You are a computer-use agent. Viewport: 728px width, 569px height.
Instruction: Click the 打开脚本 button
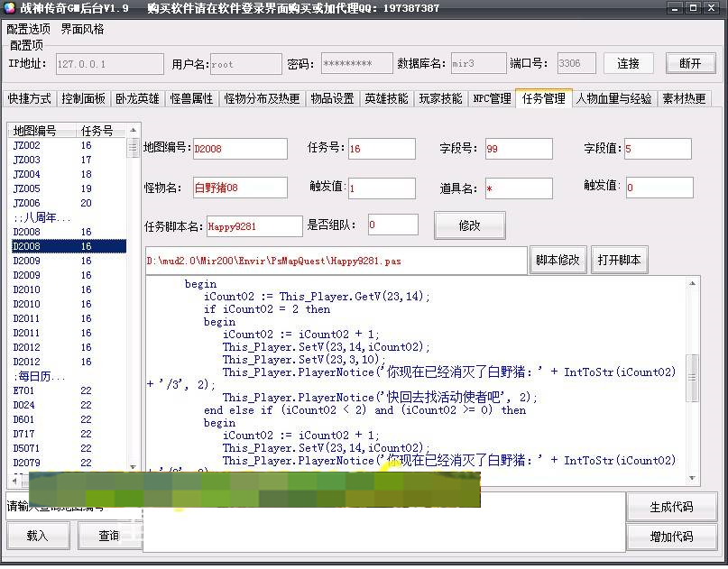[x=619, y=260]
